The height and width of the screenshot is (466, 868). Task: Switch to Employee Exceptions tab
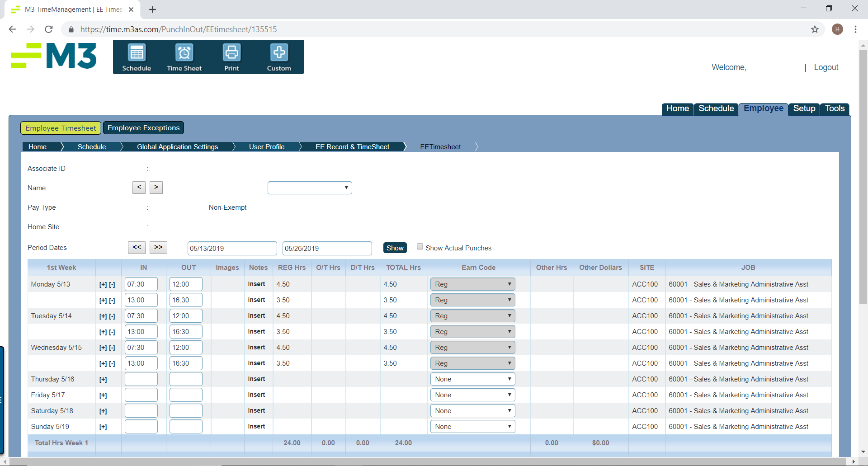tap(143, 128)
